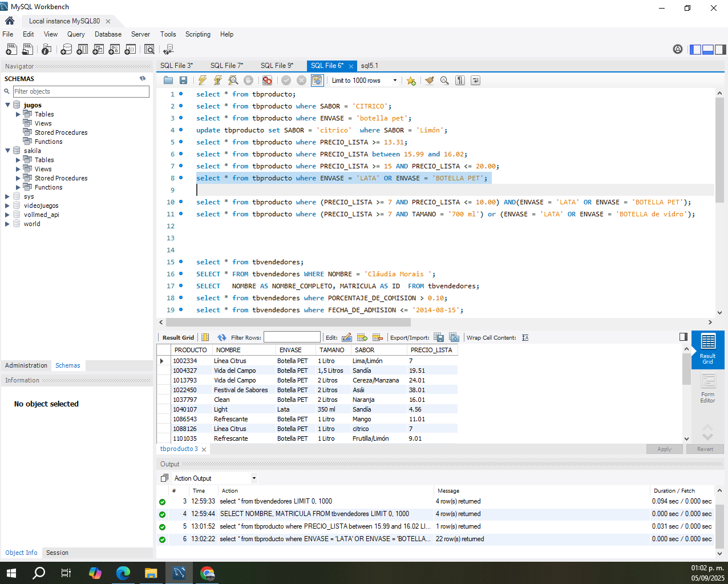Toggle word wrapping in SQL editor
Screen dimensions: 728x584
pyautogui.click(x=475, y=80)
